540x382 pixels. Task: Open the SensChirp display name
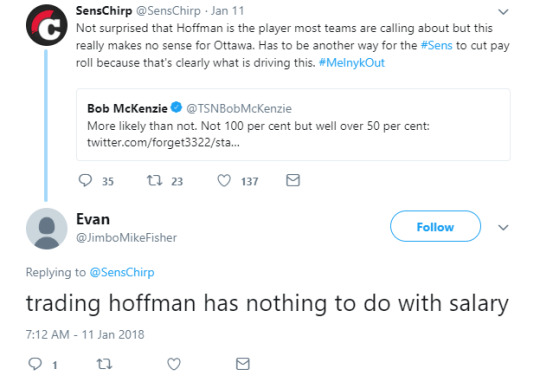[x=104, y=11]
